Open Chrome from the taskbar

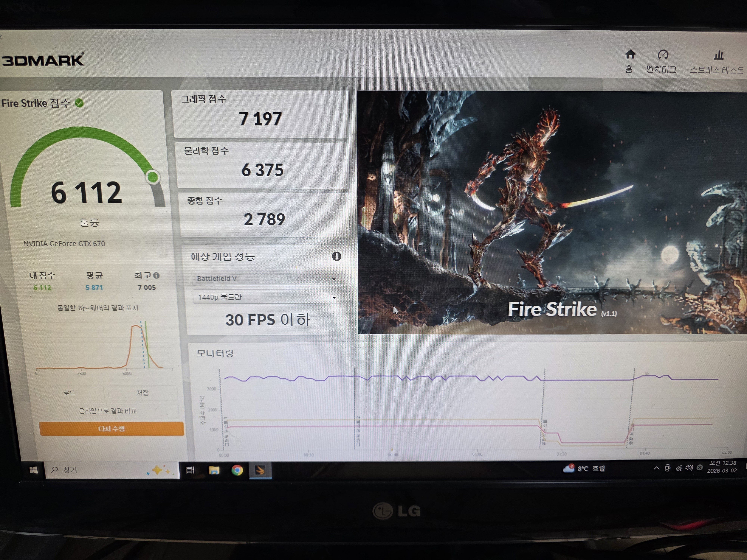[x=237, y=470]
